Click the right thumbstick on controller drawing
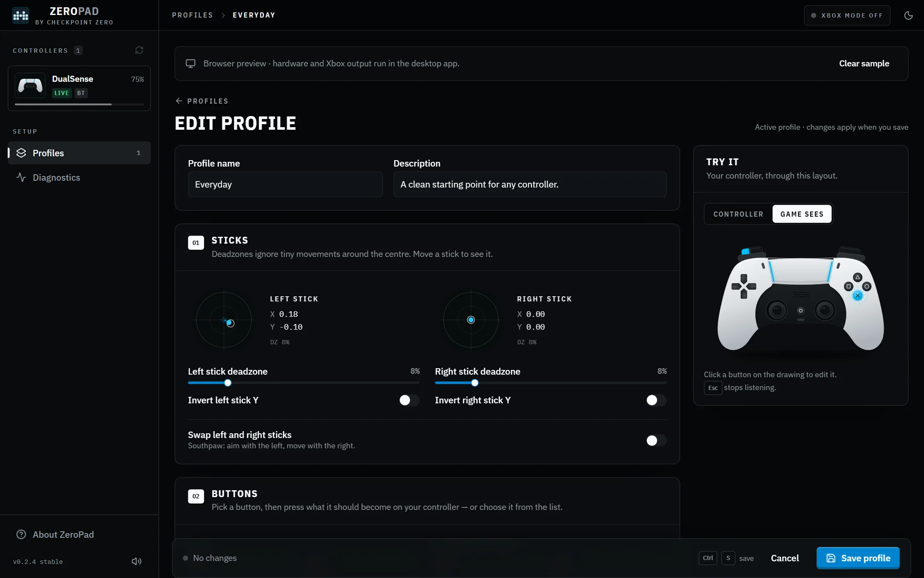The height and width of the screenshot is (578, 924). pos(824,310)
